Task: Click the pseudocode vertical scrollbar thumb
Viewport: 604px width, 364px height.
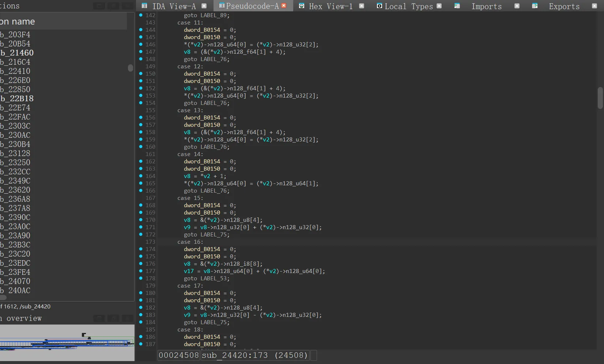Action: tap(600, 98)
